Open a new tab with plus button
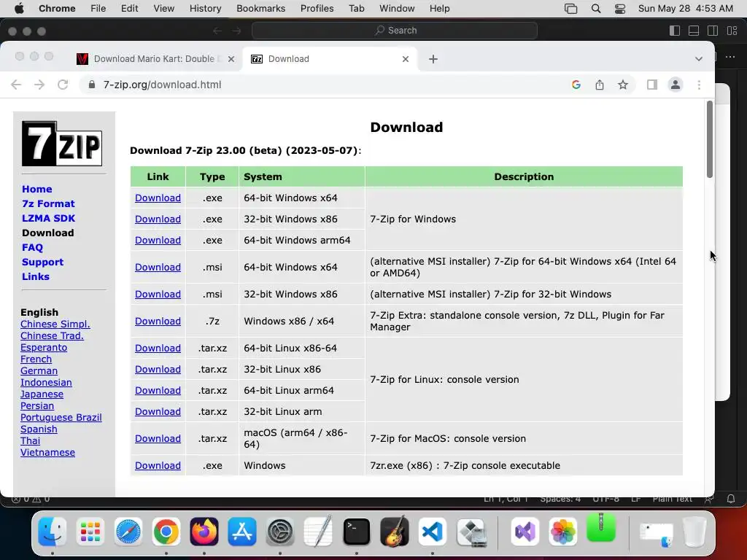 (x=433, y=59)
